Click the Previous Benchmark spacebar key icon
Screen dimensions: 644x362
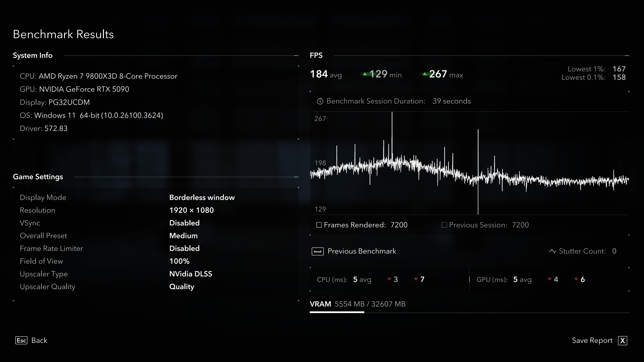tap(317, 251)
